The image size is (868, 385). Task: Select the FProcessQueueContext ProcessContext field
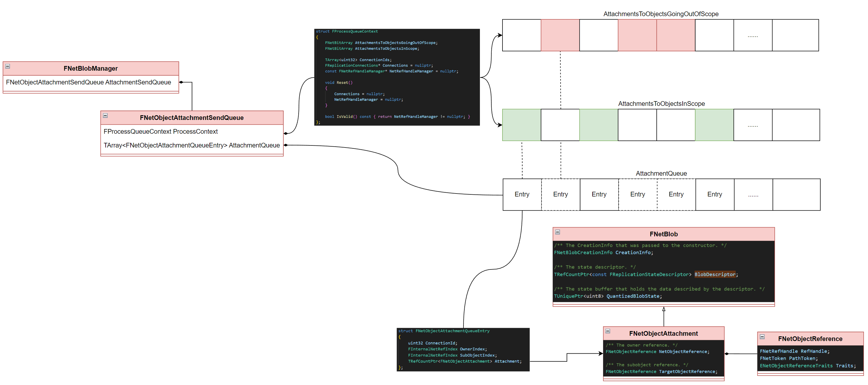(160, 132)
